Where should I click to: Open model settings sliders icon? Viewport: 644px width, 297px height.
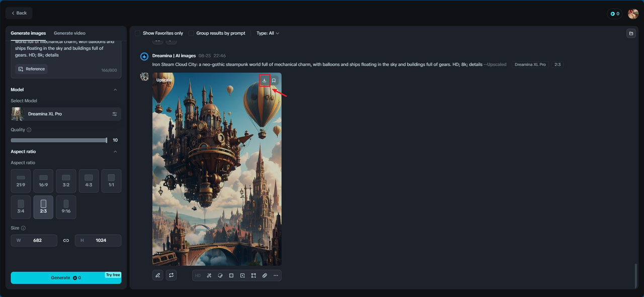pos(115,114)
